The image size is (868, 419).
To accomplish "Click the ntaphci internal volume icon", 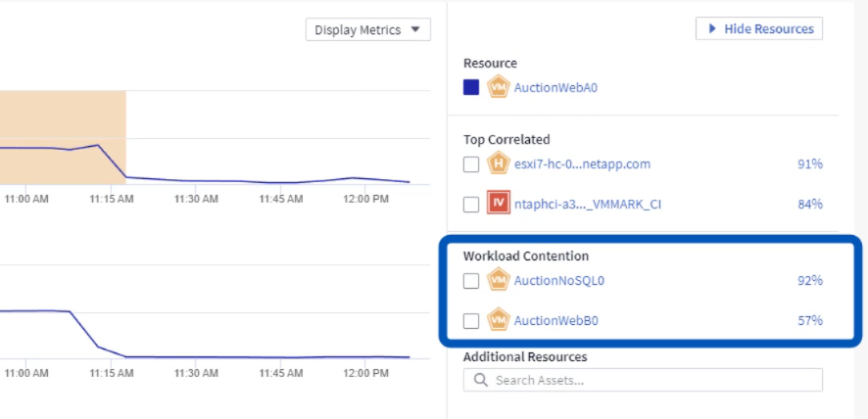I will pos(498,205).
